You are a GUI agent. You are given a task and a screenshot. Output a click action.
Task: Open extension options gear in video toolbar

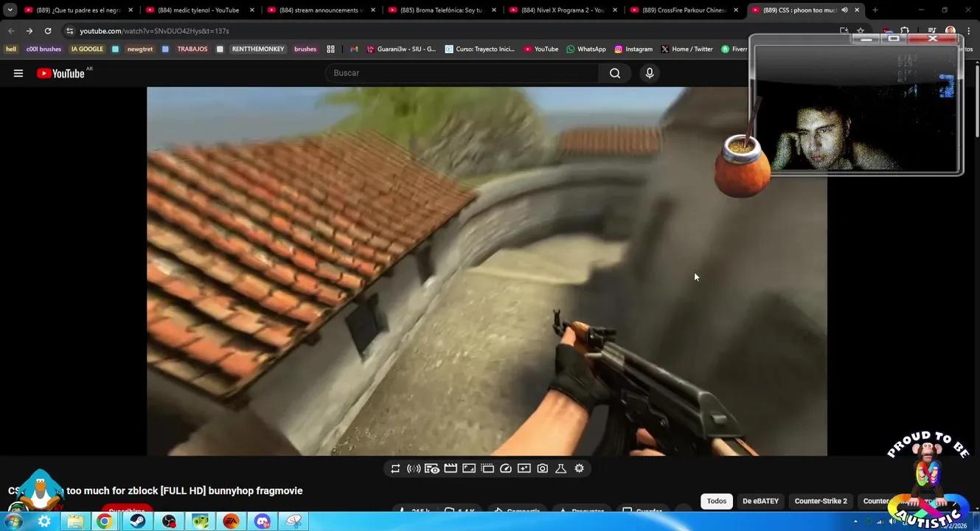click(579, 468)
